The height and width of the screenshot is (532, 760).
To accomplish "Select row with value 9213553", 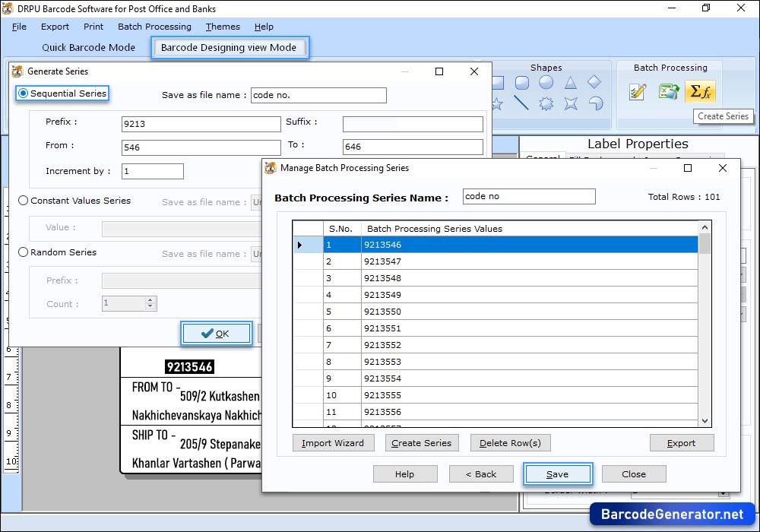I will [x=496, y=362].
